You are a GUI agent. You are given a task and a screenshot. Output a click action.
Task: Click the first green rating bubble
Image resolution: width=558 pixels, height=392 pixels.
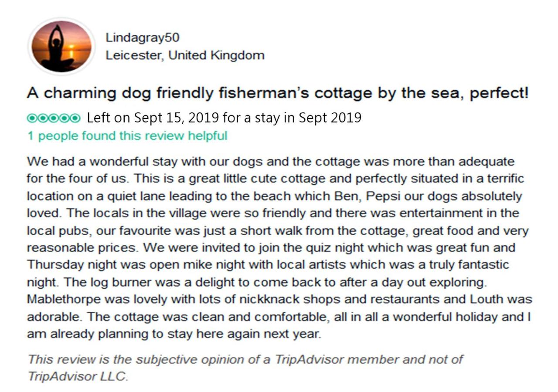click(x=32, y=118)
